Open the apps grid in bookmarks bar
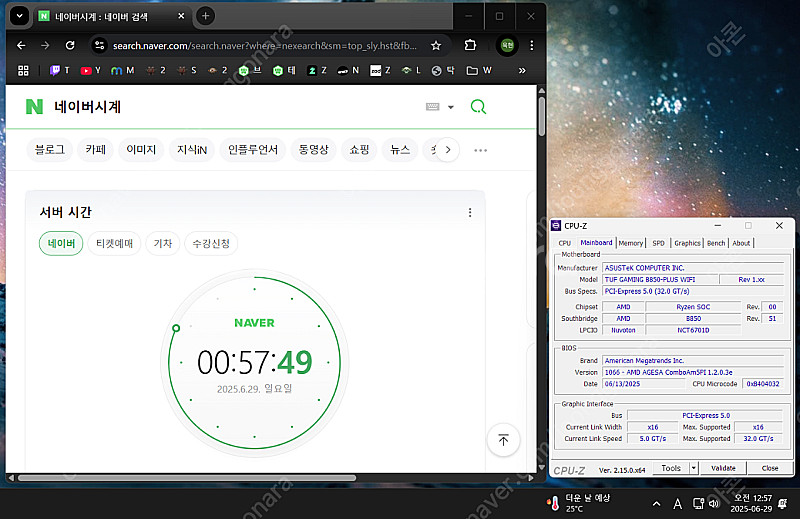This screenshot has height=519, width=800. point(23,70)
